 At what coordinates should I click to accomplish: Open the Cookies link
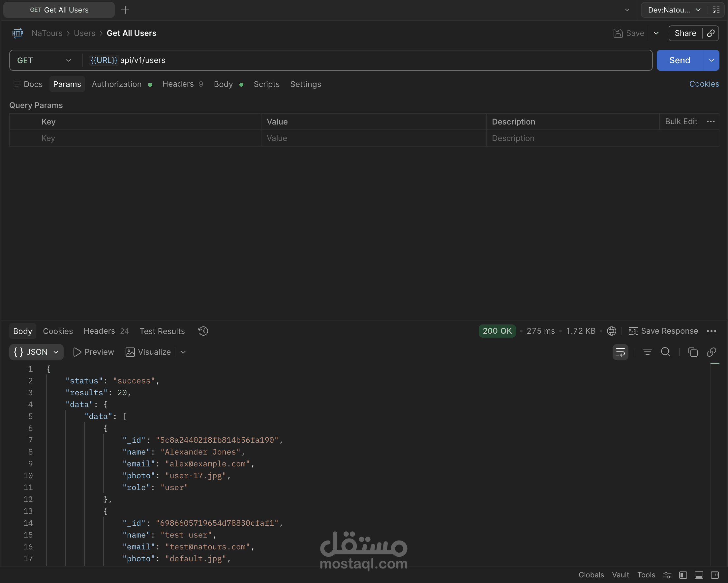click(x=704, y=84)
